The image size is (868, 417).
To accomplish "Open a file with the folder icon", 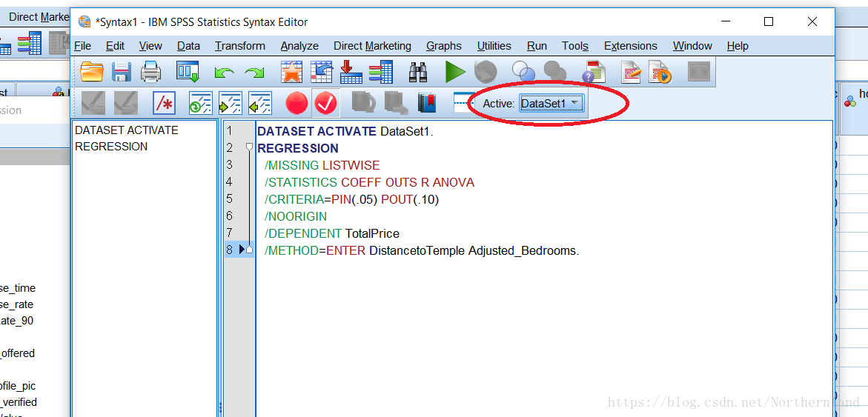I will [x=92, y=72].
